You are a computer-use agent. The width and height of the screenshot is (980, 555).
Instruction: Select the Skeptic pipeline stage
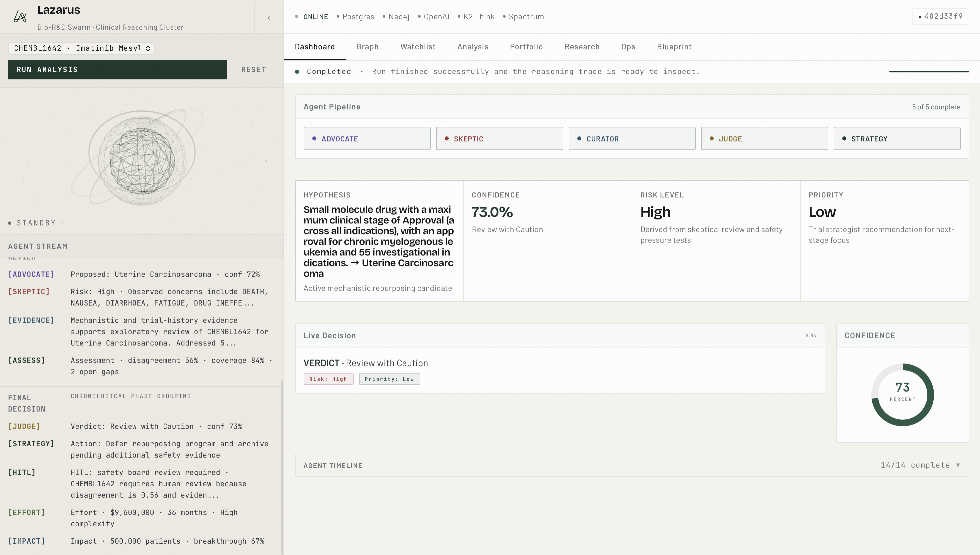click(499, 139)
